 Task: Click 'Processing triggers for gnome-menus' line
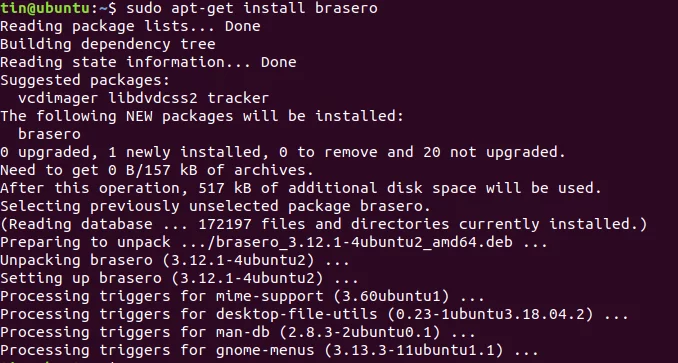click(269, 350)
